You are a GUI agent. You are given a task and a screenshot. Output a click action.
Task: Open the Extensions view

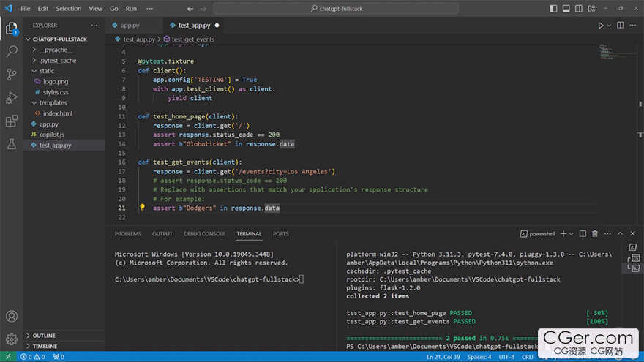12,121
